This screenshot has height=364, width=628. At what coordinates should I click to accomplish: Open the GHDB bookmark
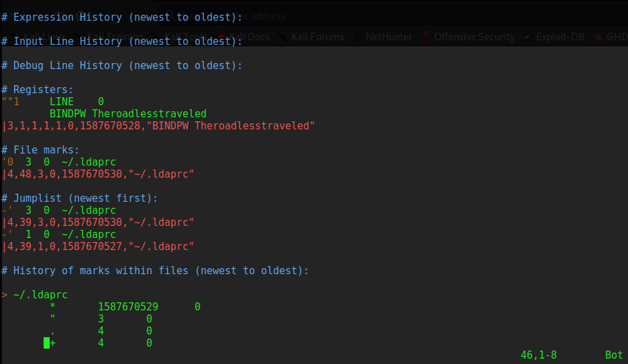click(616, 37)
